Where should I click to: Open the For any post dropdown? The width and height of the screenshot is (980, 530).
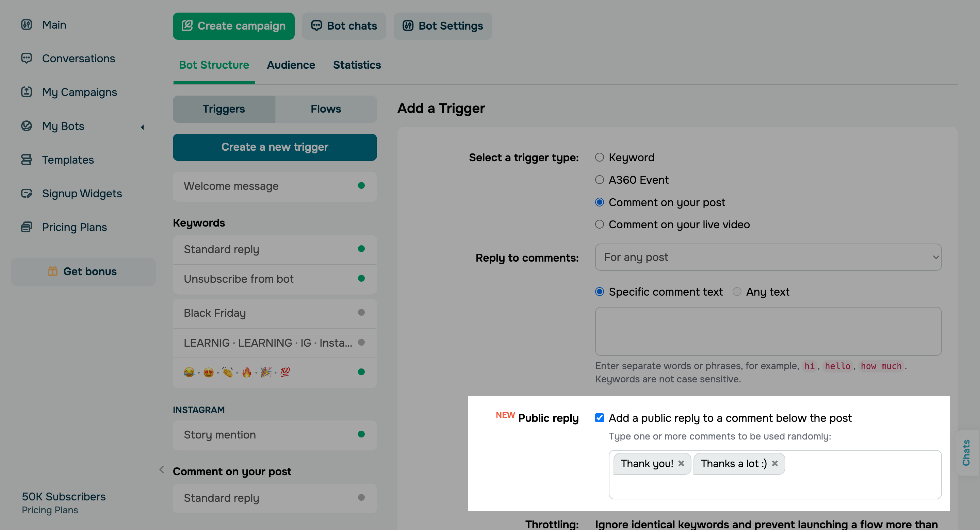pos(768,257)
